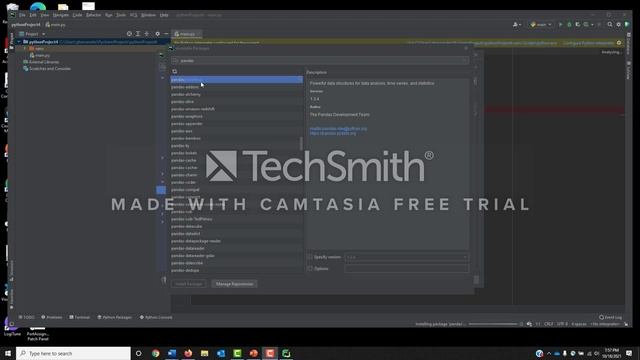
Task: Click UTF-8 encoding in status bar
Action: (562, 324)
